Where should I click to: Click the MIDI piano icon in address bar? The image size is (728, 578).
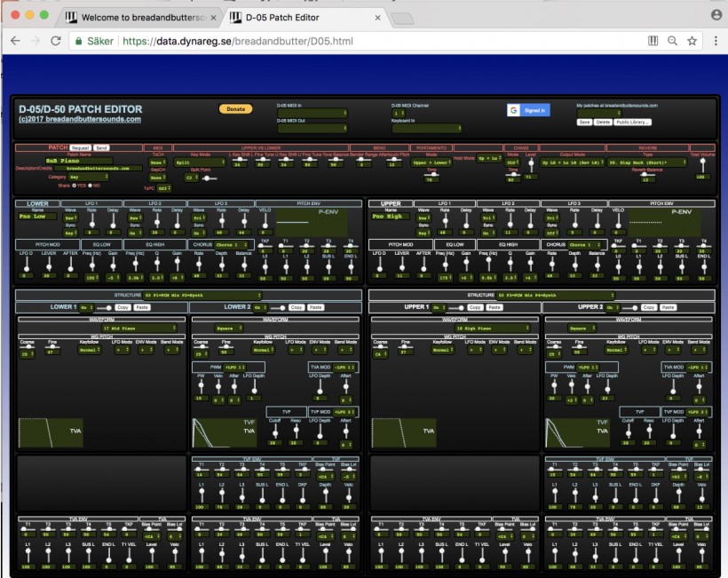(x=653, y=41)
